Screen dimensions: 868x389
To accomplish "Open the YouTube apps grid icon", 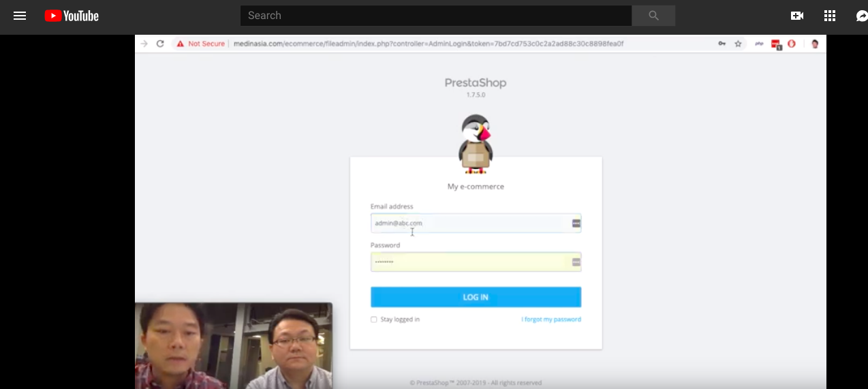I will click(x=830, y=16).
